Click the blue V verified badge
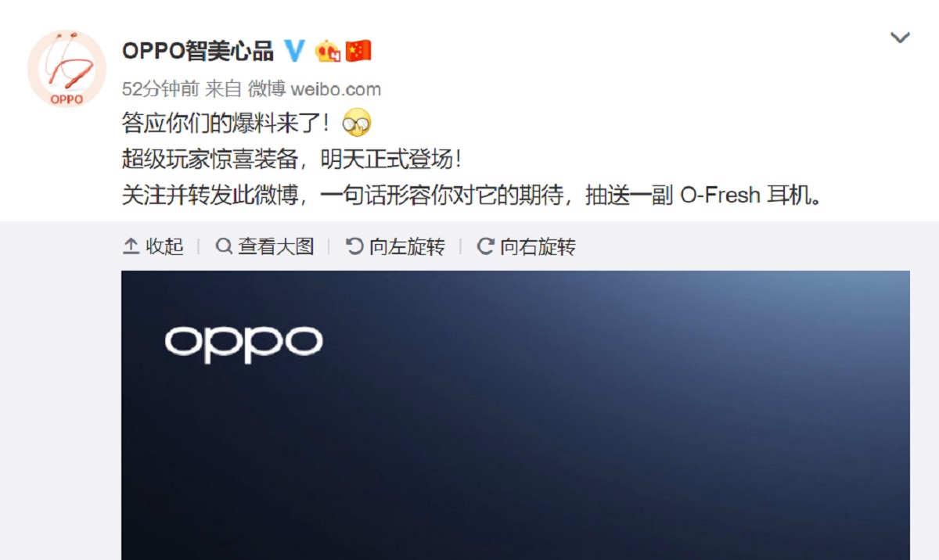The image size is (939, 560). pos(294,52)
